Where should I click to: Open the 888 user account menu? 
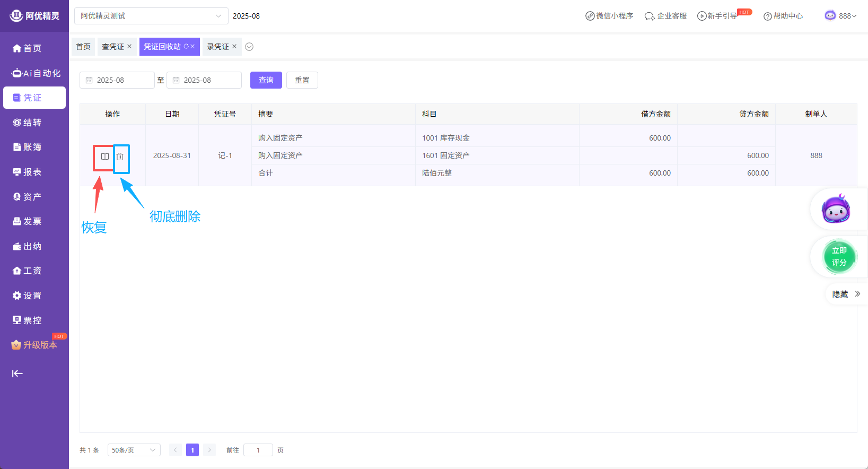(x=841, y=16)
